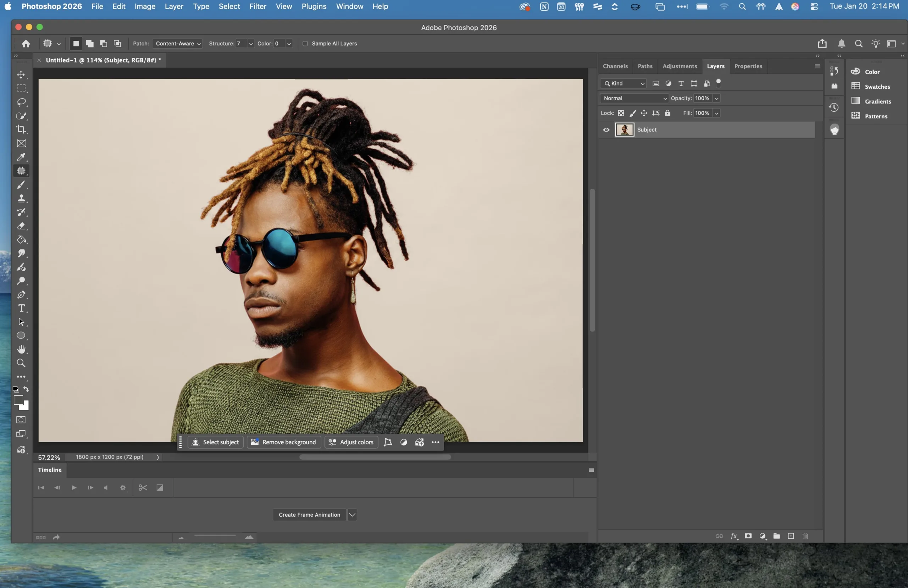
Task: Click the foreground color swatch
Action: click(x=18, y=400)
